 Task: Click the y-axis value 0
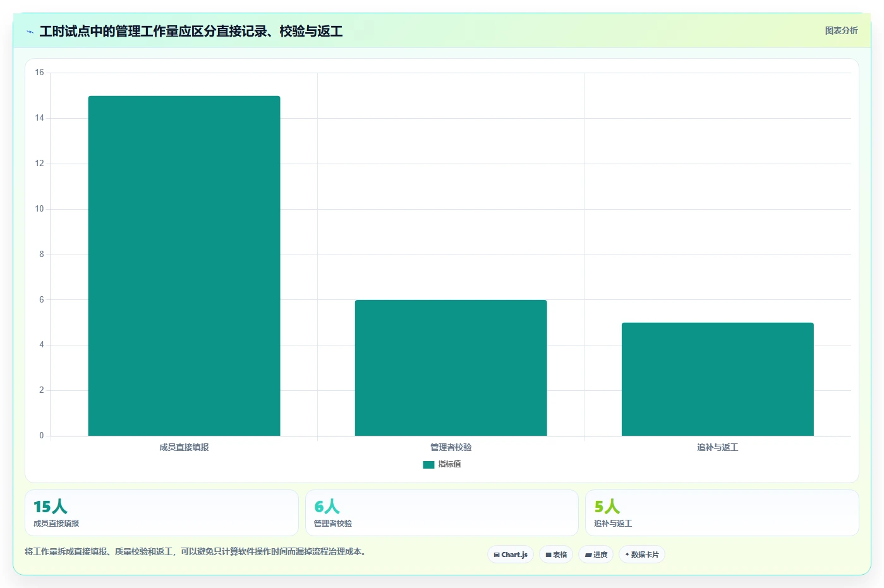point(42,436)
